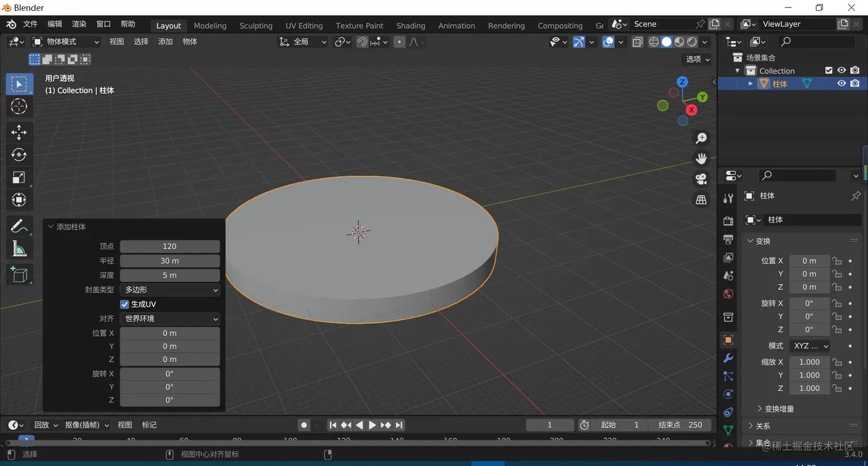The width and height of the screenshot is (868, 466).
Task: Disable Collection in renders via camera icon
Action: [855, 71]
